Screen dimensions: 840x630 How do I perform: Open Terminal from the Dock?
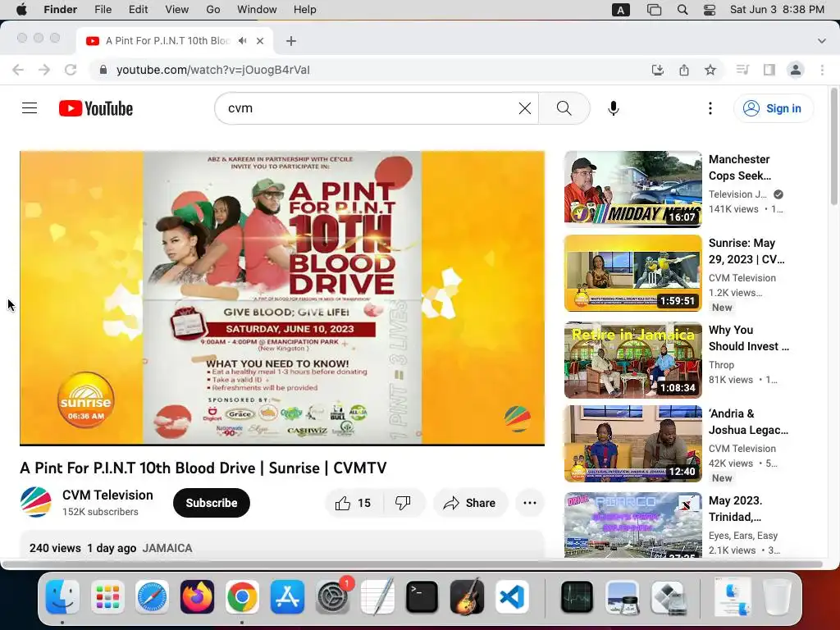coord(422,596)
